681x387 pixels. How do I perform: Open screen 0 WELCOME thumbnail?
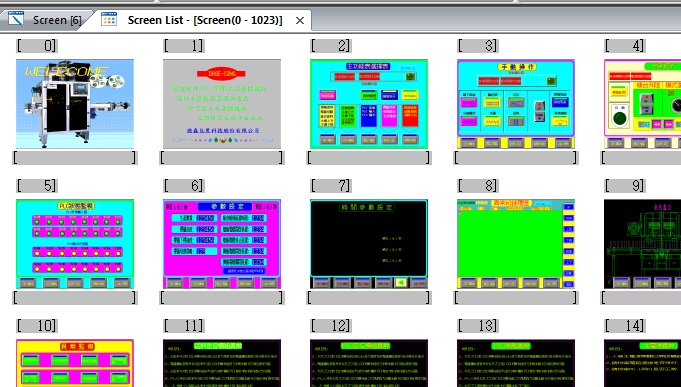point(75,104)
